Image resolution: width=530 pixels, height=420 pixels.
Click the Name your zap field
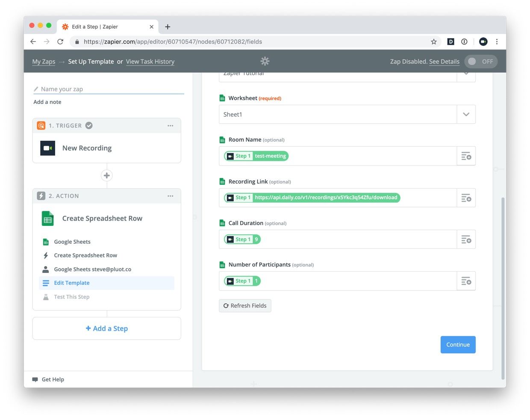[x=109, y=89]
